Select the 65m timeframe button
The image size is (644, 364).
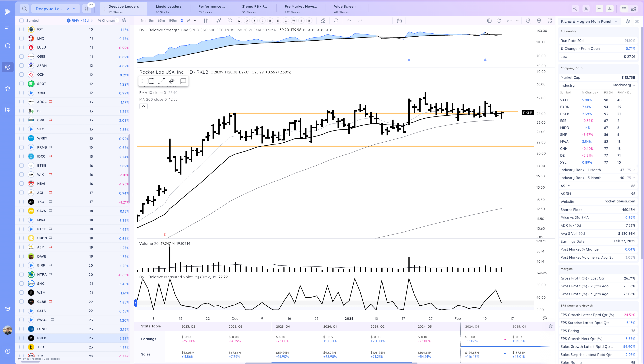[161, 21]
